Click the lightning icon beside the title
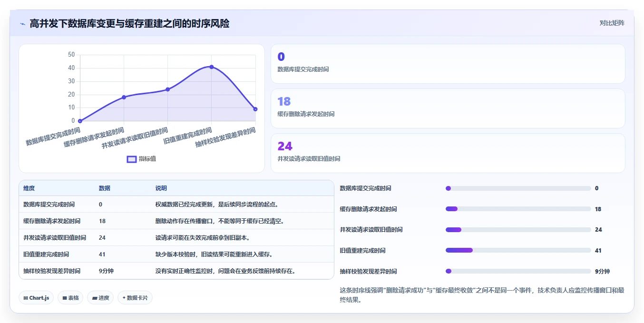 point(22,23)
